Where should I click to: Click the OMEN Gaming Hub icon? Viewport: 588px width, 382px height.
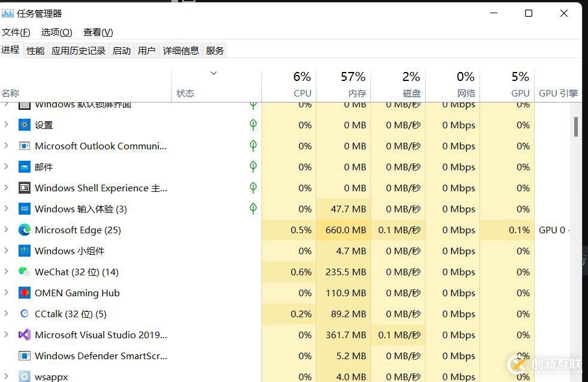coord(25,293)
